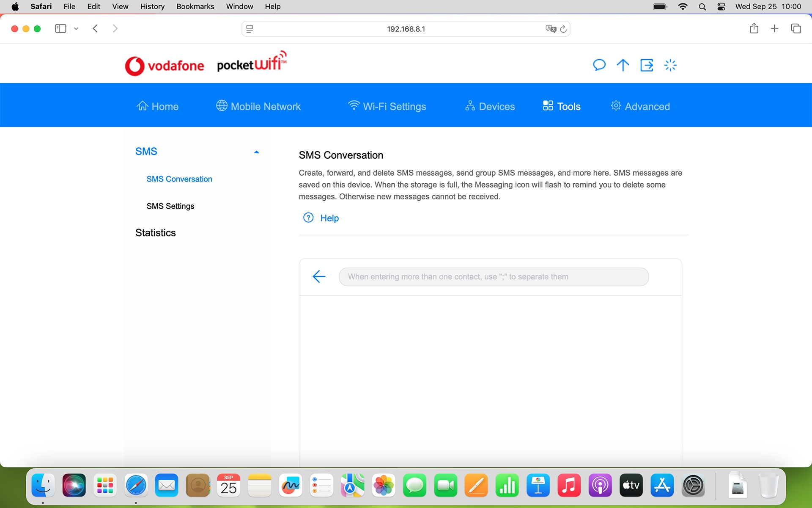812x508 pixels.
Task: Open Safari's History menu
Action: 152,6
